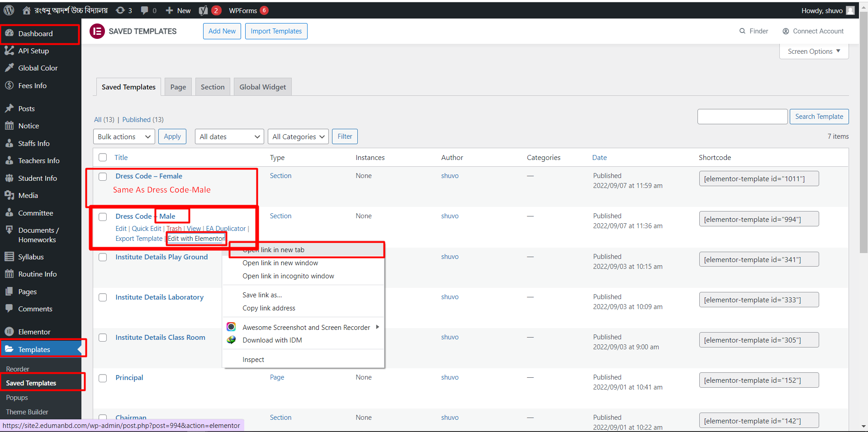
Task: Choose Inspect from context menu
Action: (304, 359)
